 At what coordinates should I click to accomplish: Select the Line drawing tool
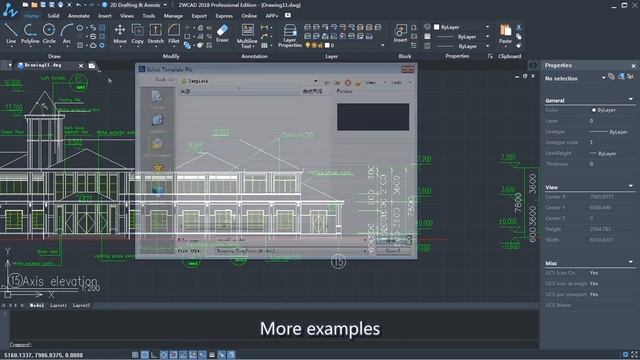click(x=11, y=33)
